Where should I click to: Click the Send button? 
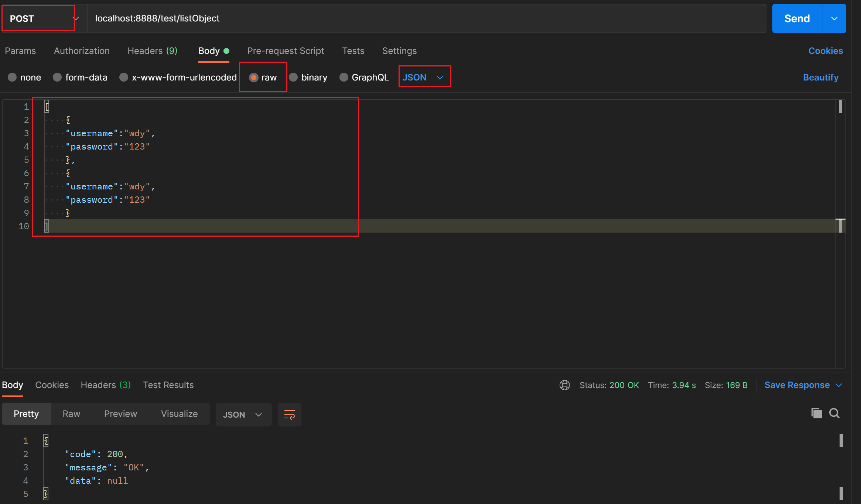[x=796, y=18]
